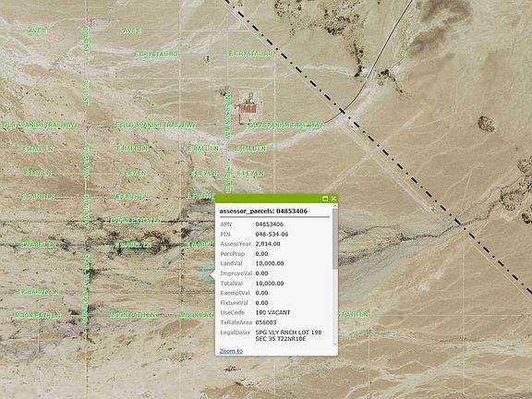Select the highlighted cyan parcel on the map

pos(207,273)
